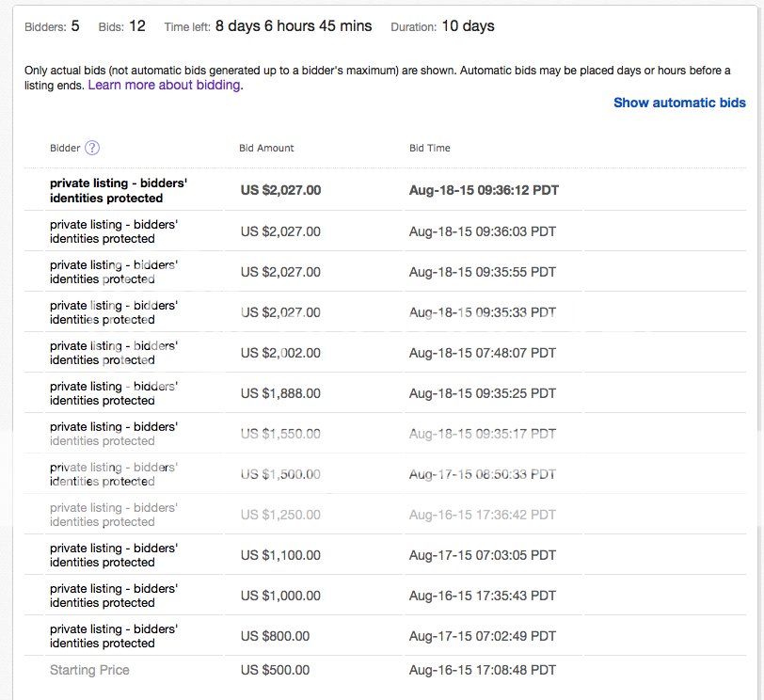
Task: Show automatic bids
Action: 679,103
